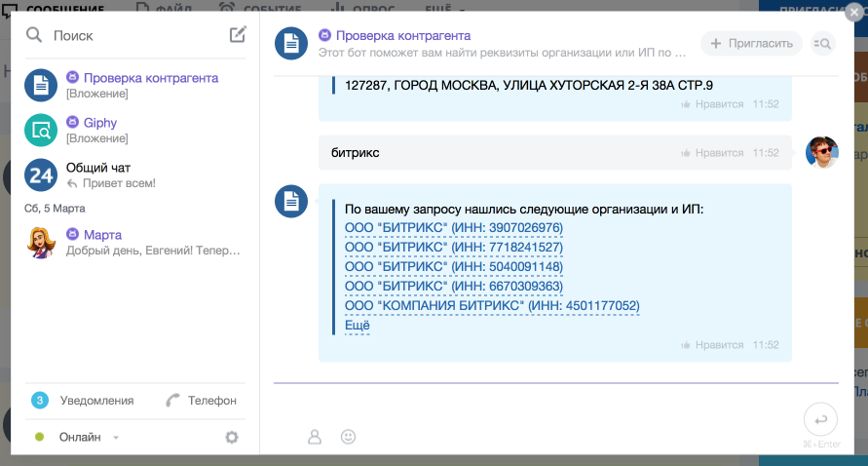Open the message history search icon
The height and width of the screenshot is (466, 868).
[822, 44]
